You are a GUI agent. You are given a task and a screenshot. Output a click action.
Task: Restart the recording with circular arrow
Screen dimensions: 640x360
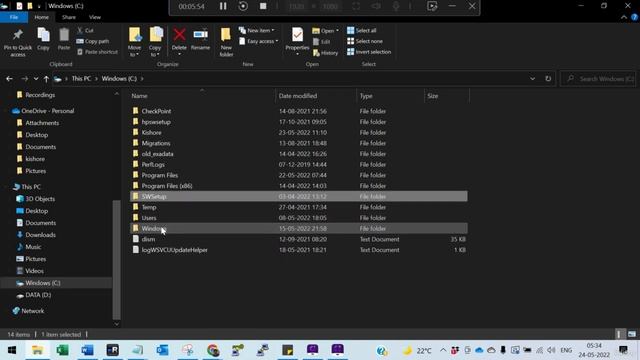click(243, 6)
